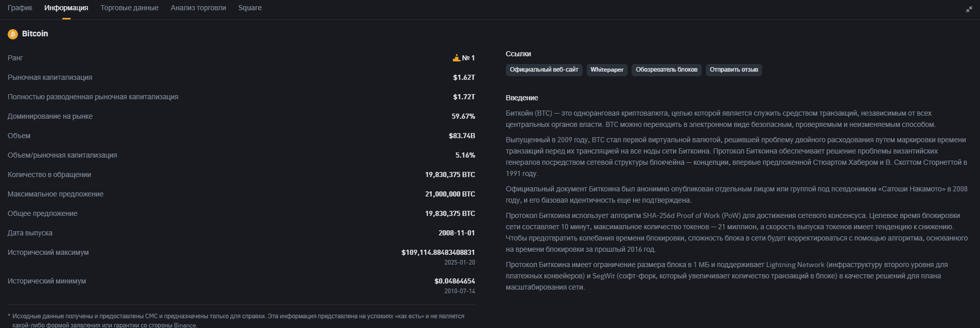Click the rank medal icon beside № 1

pyautogui.click(x=456, y=58)
